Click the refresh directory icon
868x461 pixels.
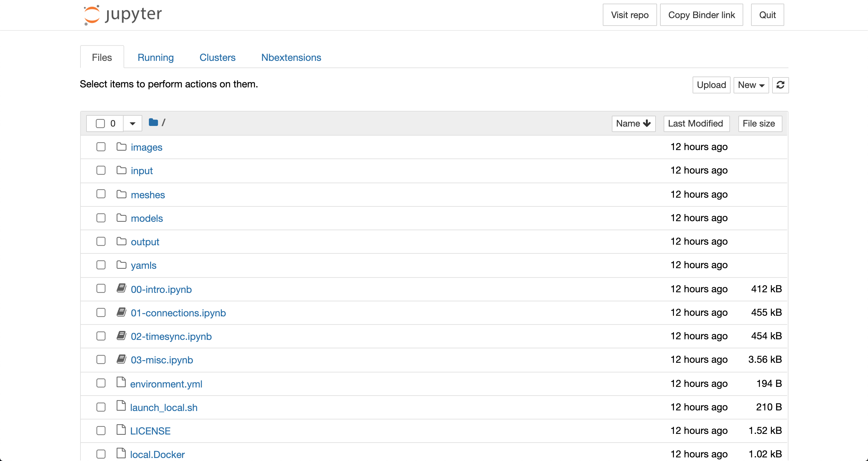[x=781, y=85]
